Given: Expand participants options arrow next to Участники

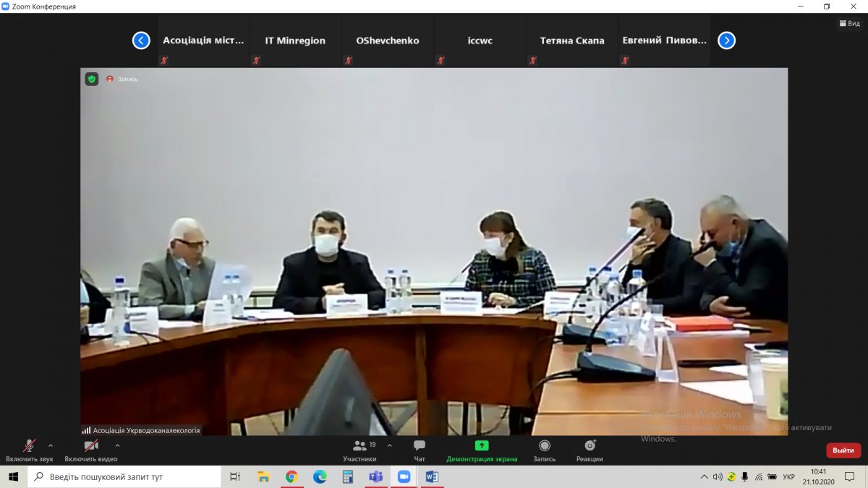Looking at the screenshot, I should 390,445.
